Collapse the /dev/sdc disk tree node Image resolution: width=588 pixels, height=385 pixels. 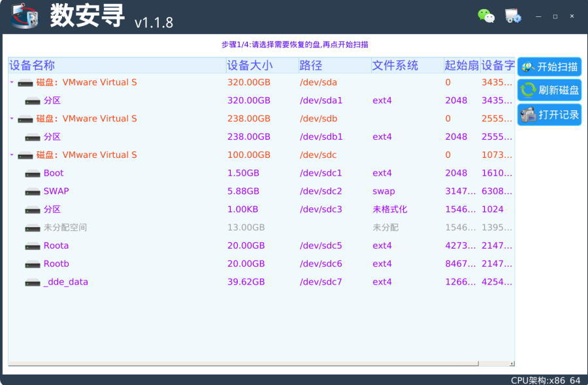click(x=12, y=155)
